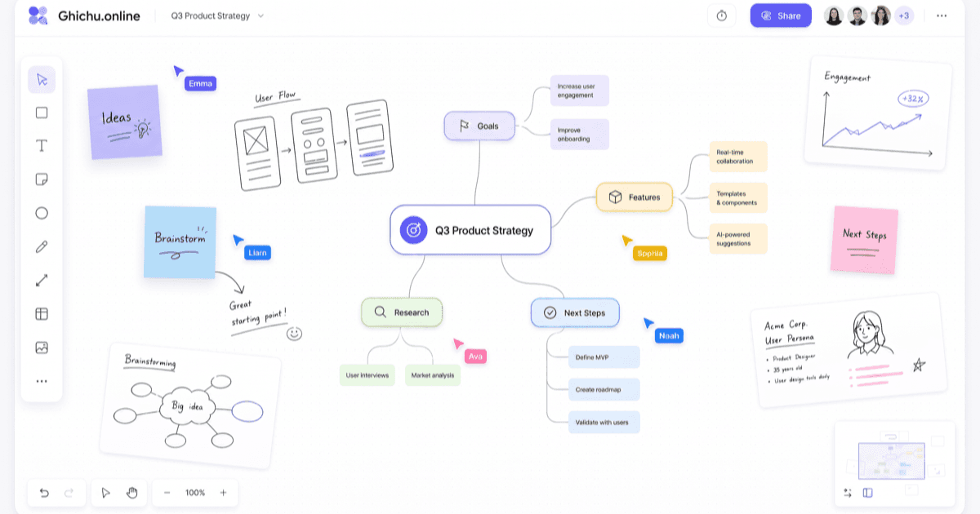Open more tools ellipsis in sidebar
Viewport: 980px width, 514px height.
click(42, 381)
